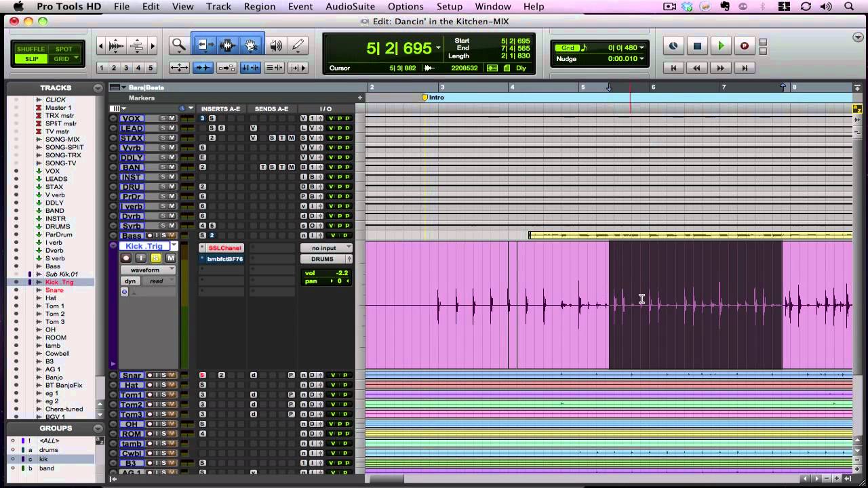Click the Zoom Toggle icon

tap(179, 68)
